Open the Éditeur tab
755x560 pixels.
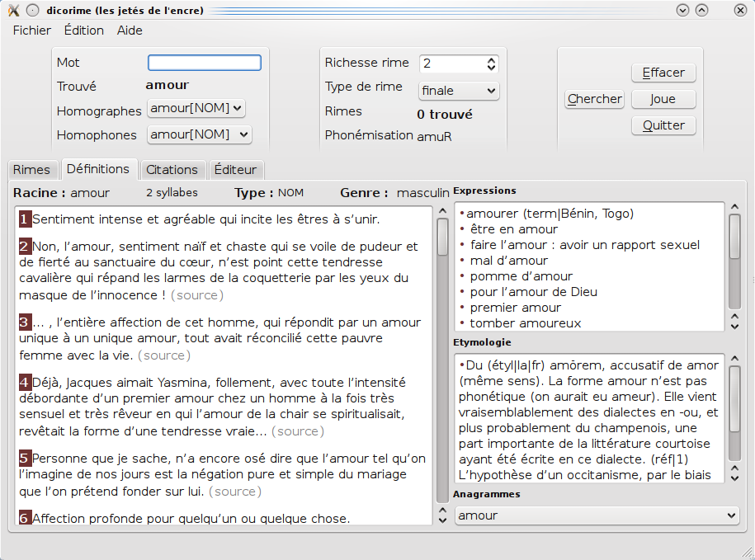[235, 170]
